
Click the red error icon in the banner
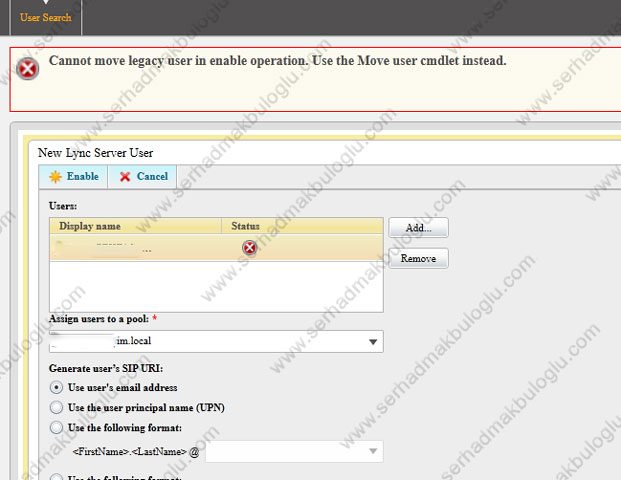[x=28, y=69]
